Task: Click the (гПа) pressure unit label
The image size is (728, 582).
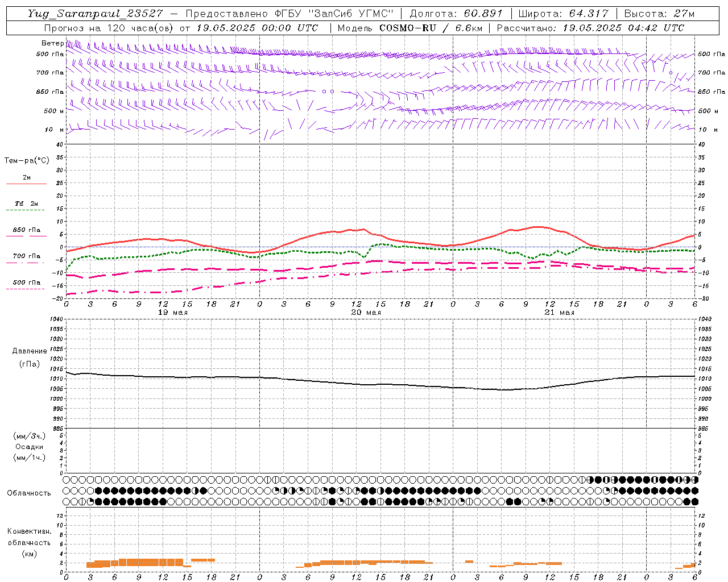Action: [30, 364]
